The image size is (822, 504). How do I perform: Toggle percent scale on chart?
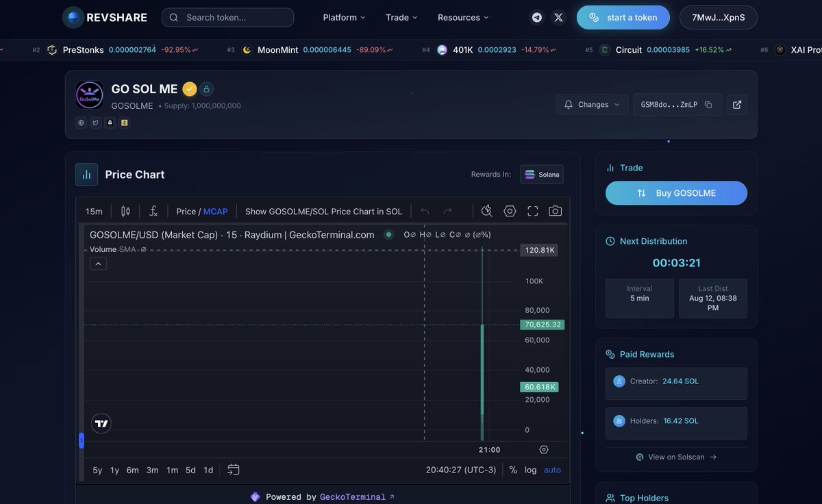tap(513, 470)
